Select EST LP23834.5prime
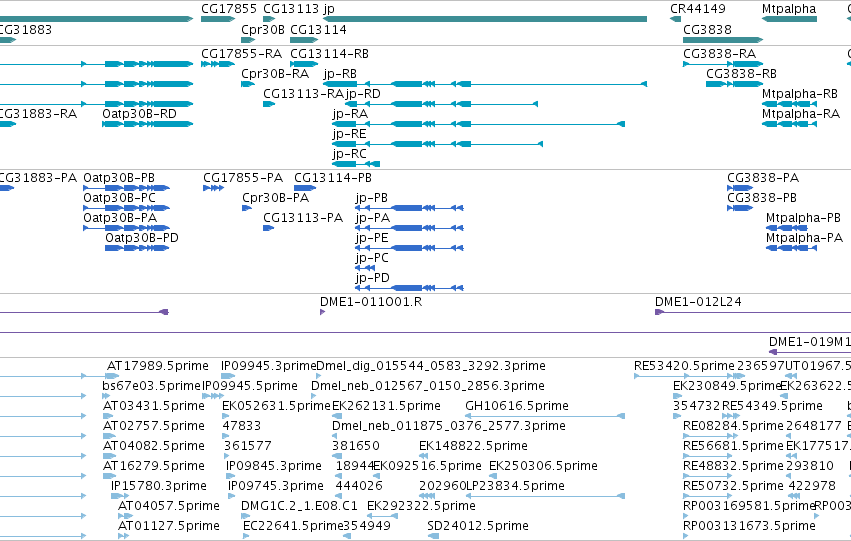 tap(516, 486)
